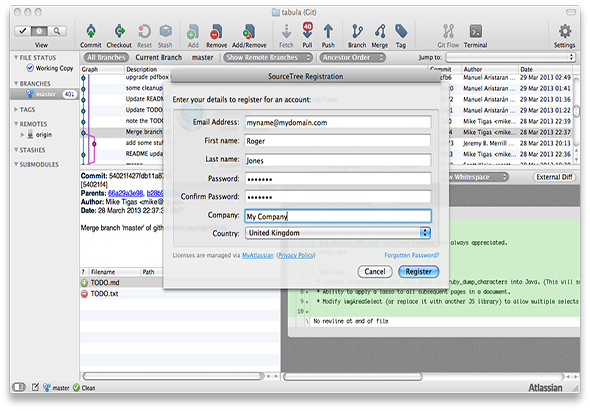The height and width of the screenshot is (411, 590).
Task: Click the Fetch toolbar icon
Action: [x=286, y=32]
